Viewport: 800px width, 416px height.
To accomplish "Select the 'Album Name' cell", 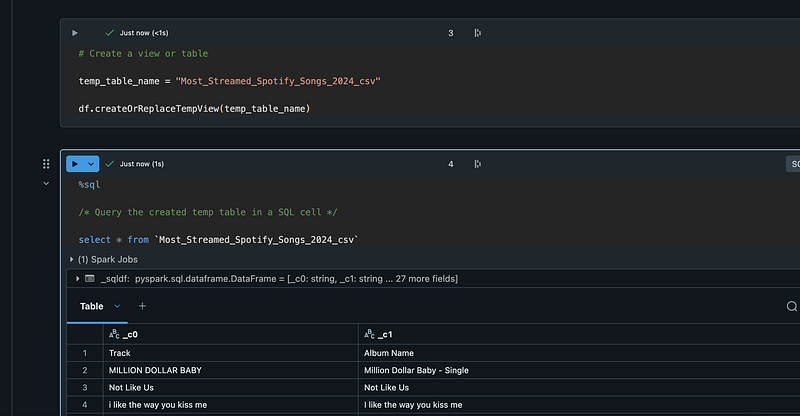I will (x=579, y=353).
